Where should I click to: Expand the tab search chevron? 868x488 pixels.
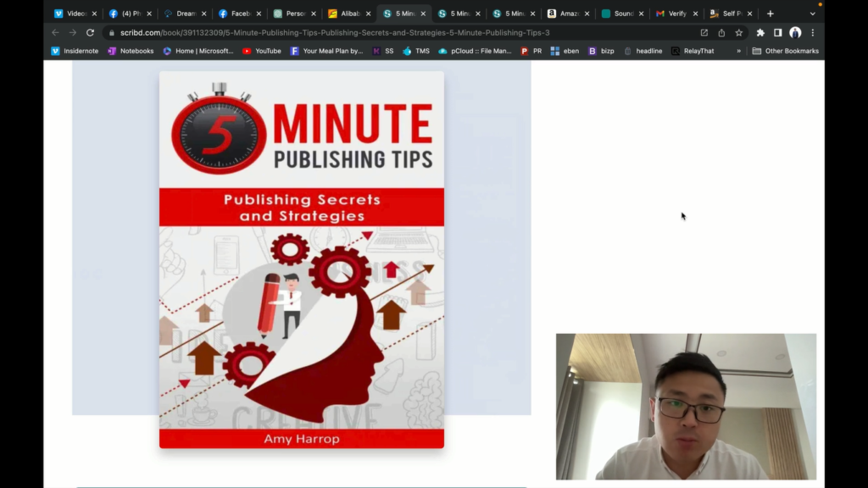click(x=813, y=14)
